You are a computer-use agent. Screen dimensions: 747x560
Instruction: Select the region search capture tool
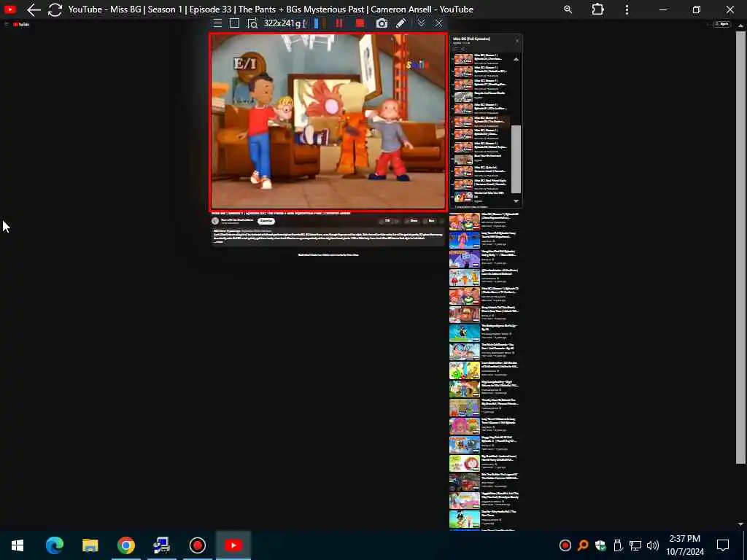tap(252, 23)
